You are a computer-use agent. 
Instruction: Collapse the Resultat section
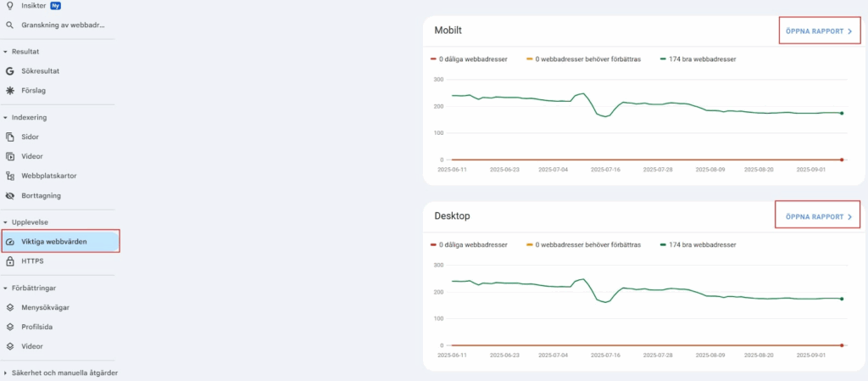click(5, 52)
